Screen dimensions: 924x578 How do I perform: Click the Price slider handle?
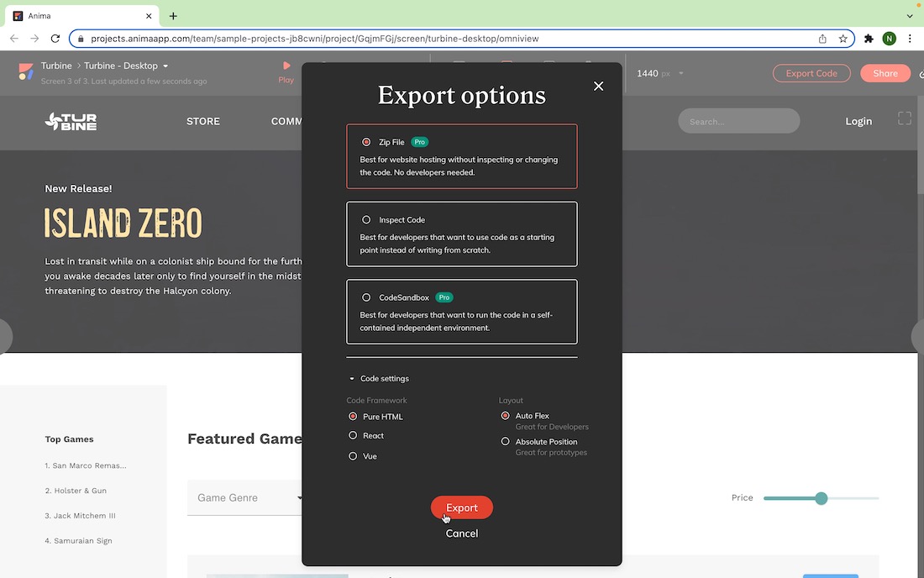(x=821, y=498)
